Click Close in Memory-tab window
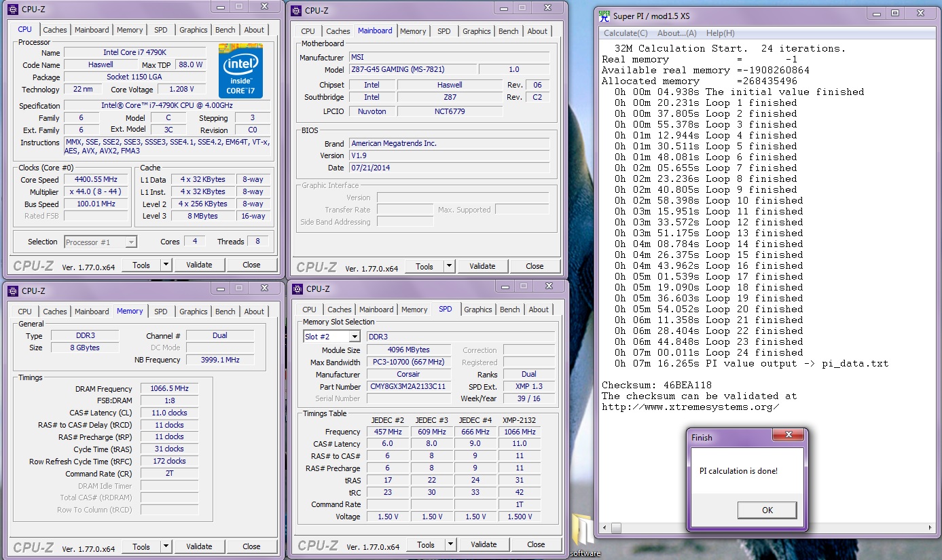The image size is (942, 560). point(251,547)
